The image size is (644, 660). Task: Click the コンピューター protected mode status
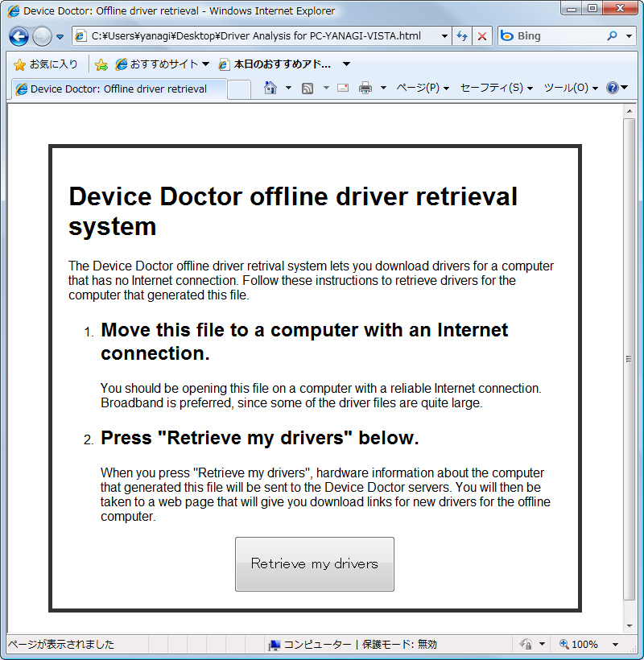pyautogui.click(x=353, y=645)
